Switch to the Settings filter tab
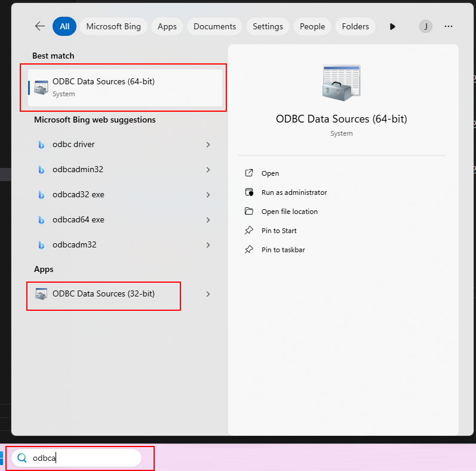Image resolution: width=476 pixels, height=471 pixels. click(268, 26)
